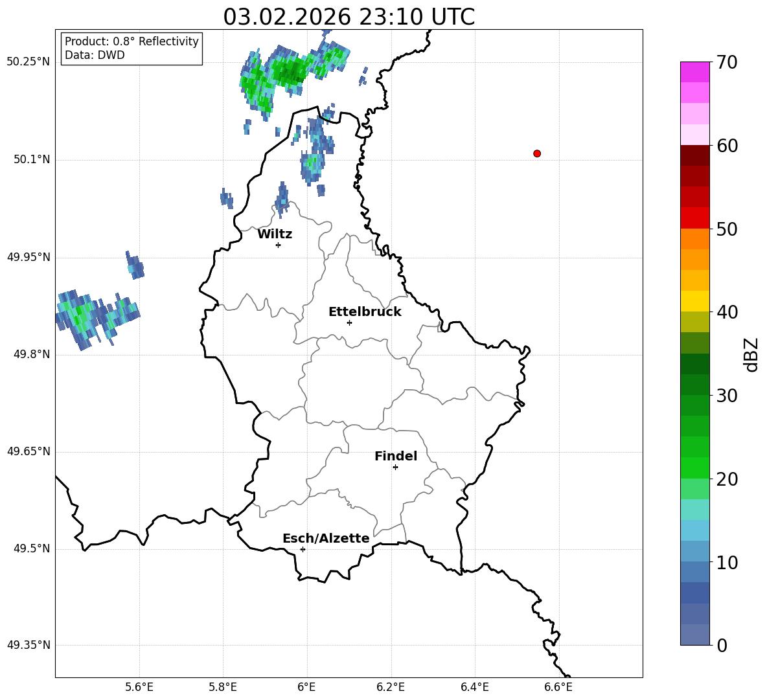Click the Esch/Alzette station label
The image size is (767, 700).
pyautogui.click(x=326, y=538)
